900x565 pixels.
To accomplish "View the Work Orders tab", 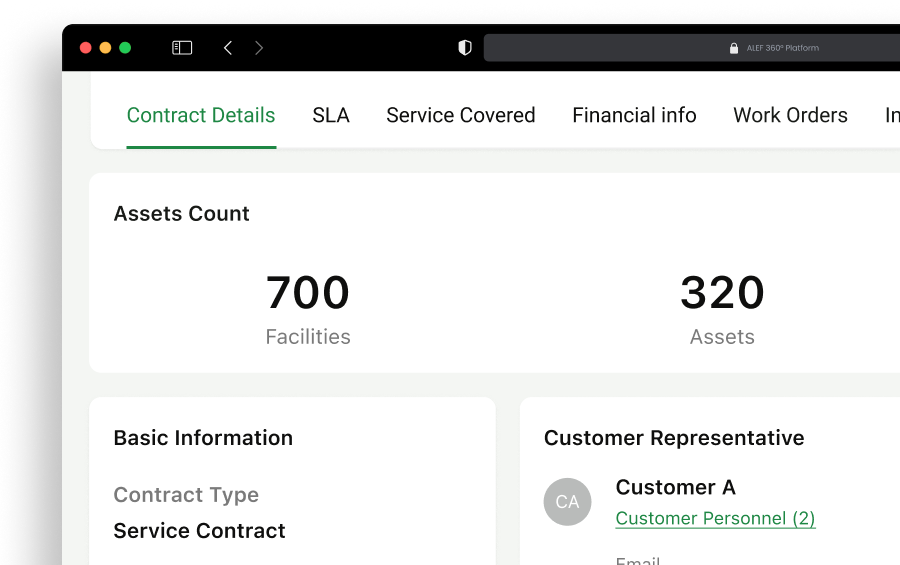I will 790,115.
